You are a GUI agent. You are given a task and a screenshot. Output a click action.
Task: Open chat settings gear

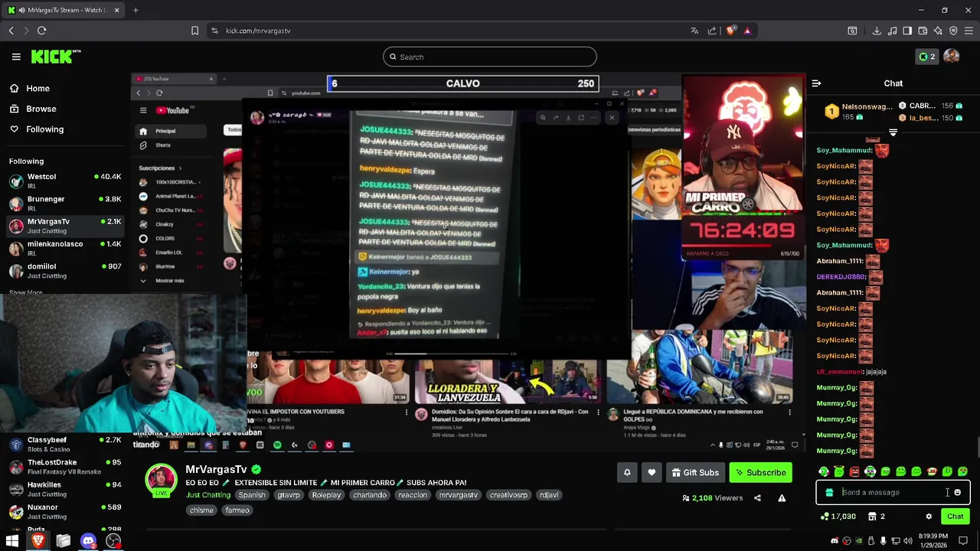[929, 517]
